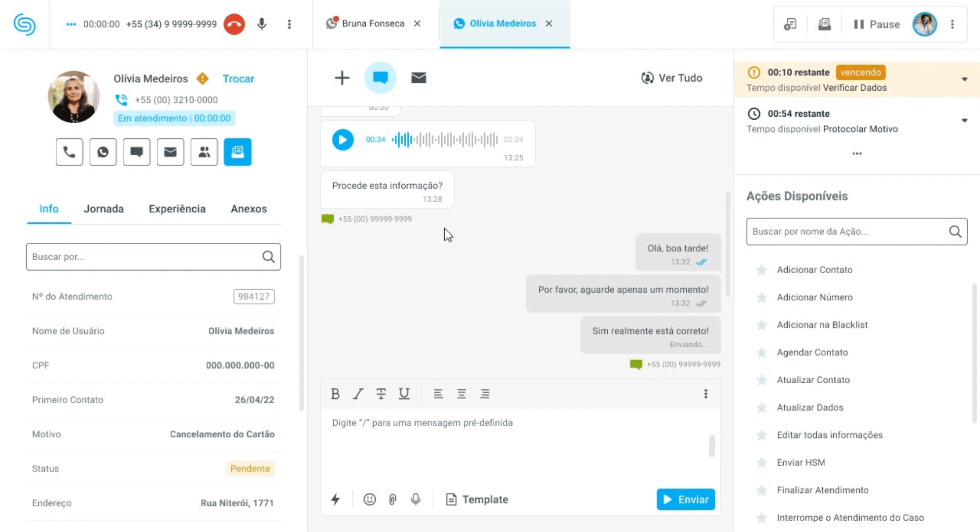Click the Finalizar Atendimento button

click(822, 490)
